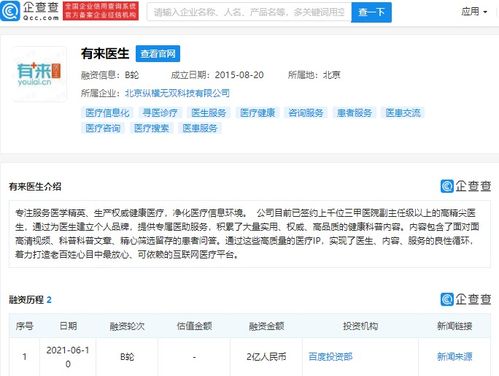Click the red official credit agency badge

tap(101, 11)
